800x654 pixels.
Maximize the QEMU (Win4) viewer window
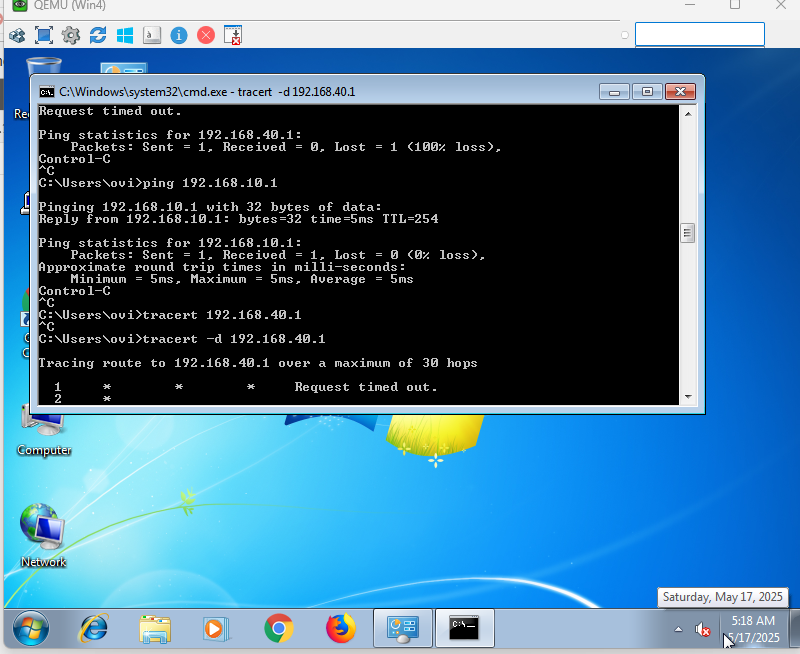tap(735, 5)
